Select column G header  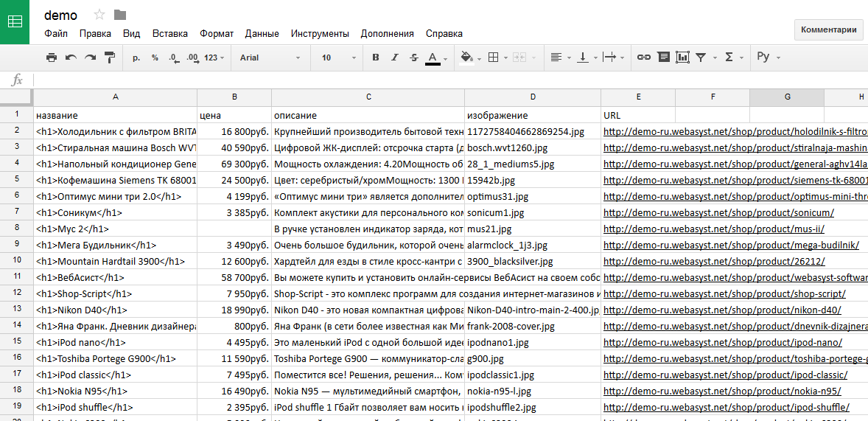click(787, 97)
